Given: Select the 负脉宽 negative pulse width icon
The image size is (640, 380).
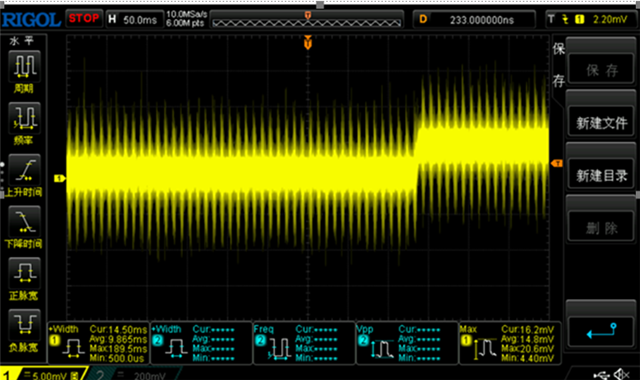Looking at the screenshot, I should 24,325.
